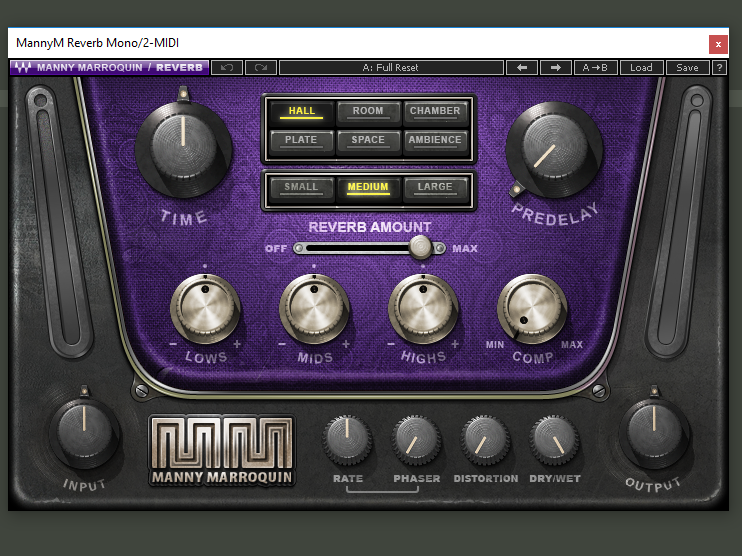Click the HIGHS EQ knob
Screen dimensions: 742x556
click(x=423, y=308)
